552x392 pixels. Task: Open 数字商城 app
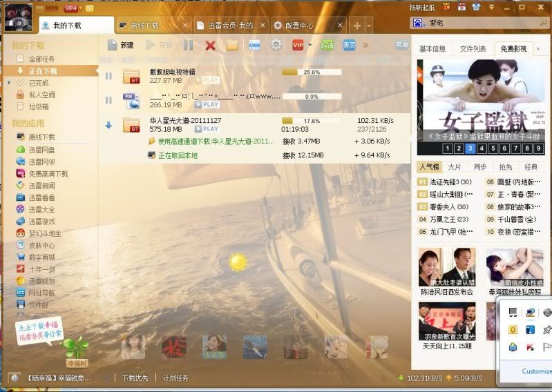pos(41,257)
